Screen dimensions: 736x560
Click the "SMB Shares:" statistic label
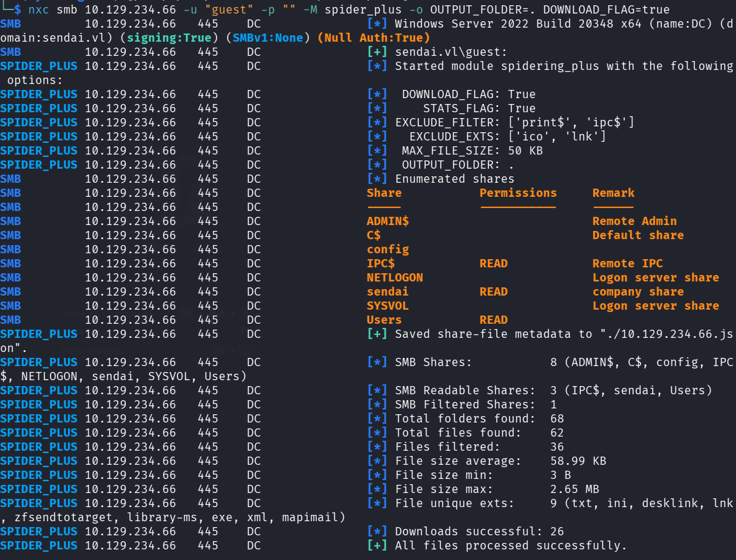point(433,362)
